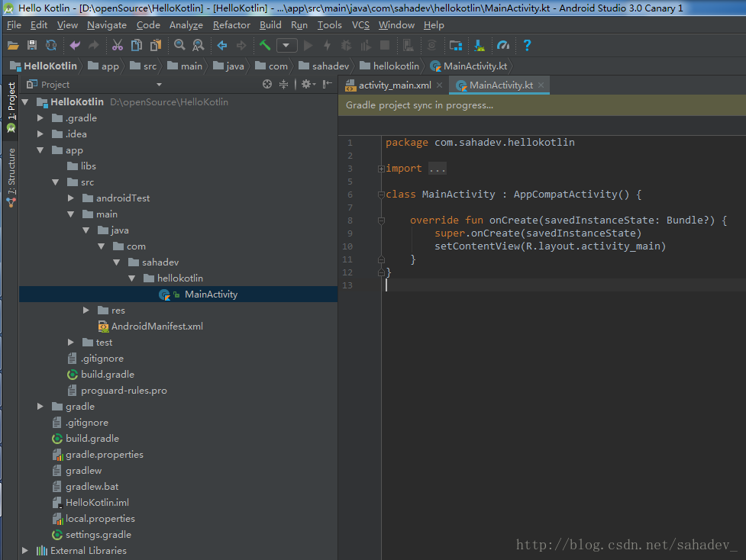
Task: Hide the Project panel using the pin icon
Action: (x=328, y=84)
